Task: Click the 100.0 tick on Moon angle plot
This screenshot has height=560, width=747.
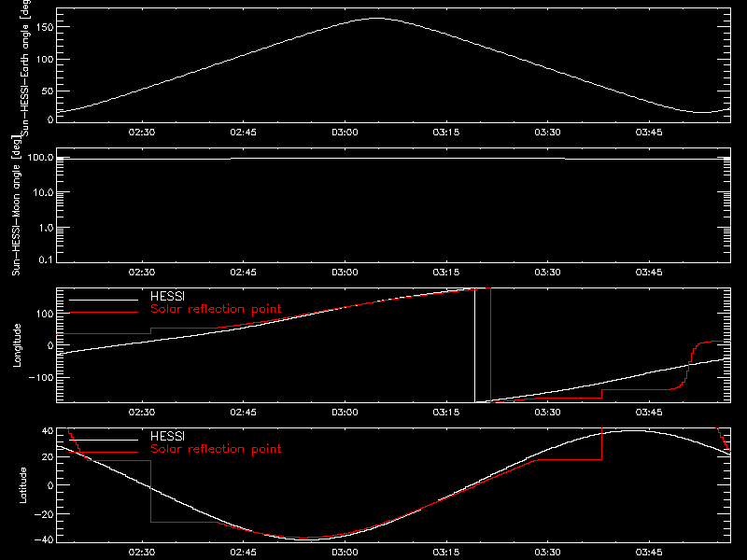Action: [x=40, y=158]
